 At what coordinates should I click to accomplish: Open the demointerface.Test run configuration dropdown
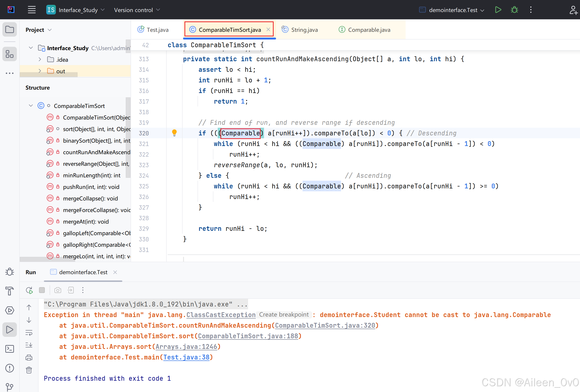click(x=452, y=10)
